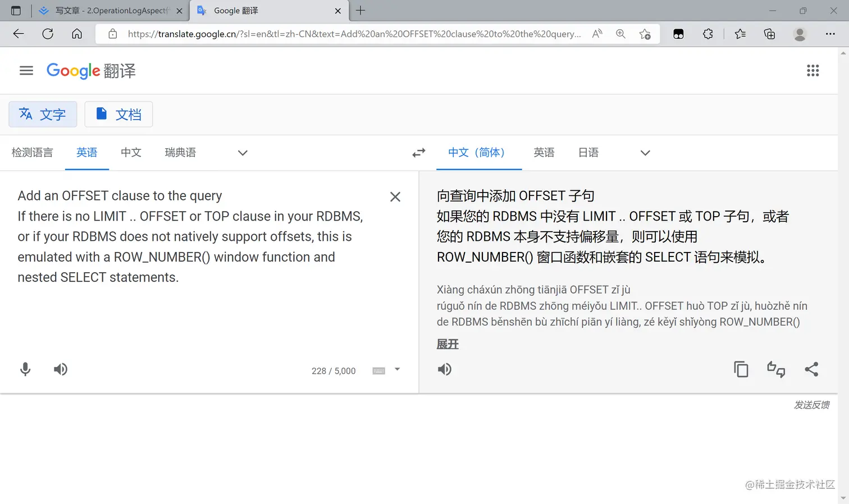The width and height of the screenshot is (849, 504).
Task: Click the 发送反馈 feedback link
Action: (811, 405)
